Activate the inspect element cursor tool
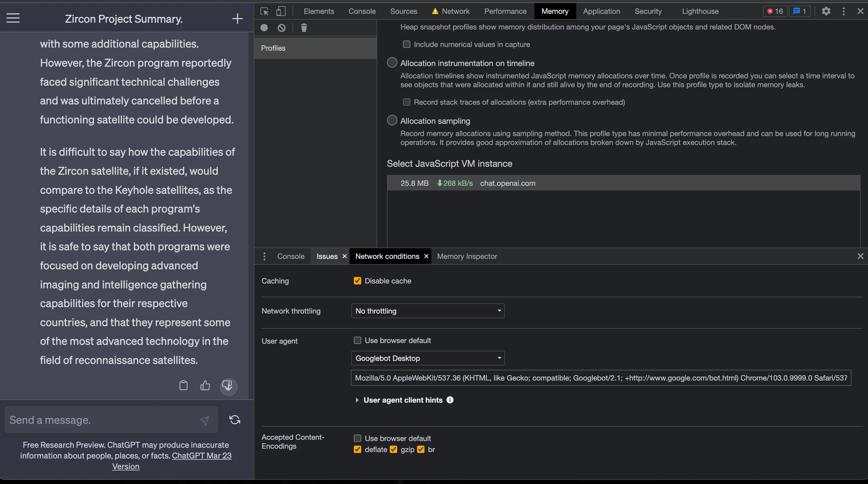 pos(265,11)
